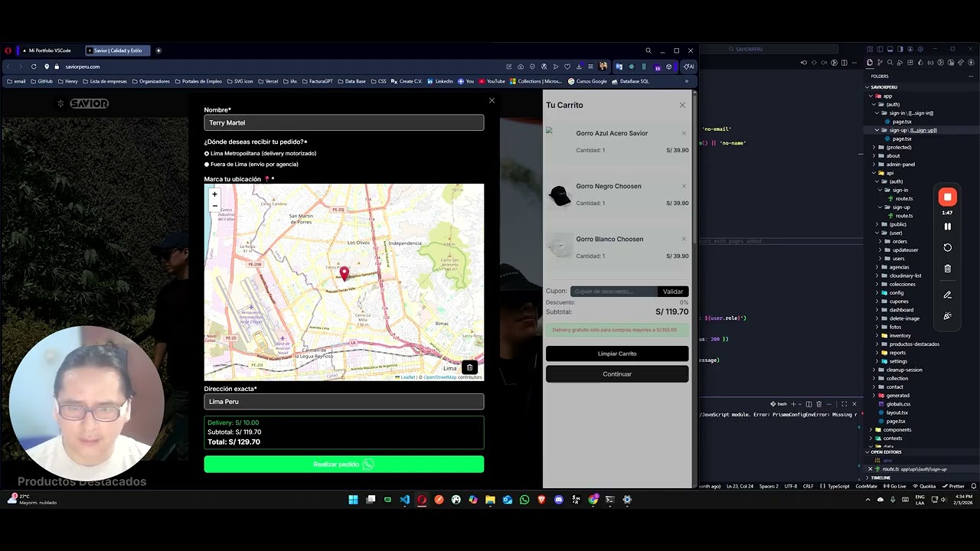The image size is (980, 551).
Task: Select Lima Metropolitana delivery option
Action: (207, 153)
